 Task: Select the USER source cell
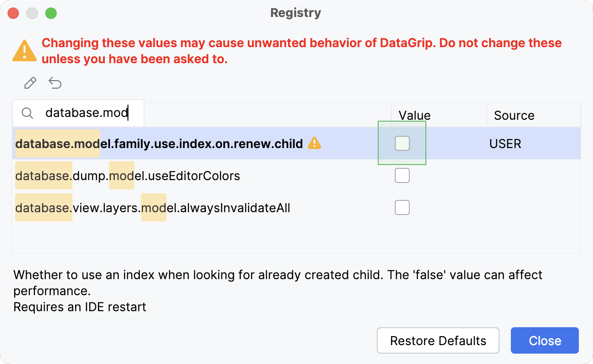pyautogui.click(x=505, y=144)
